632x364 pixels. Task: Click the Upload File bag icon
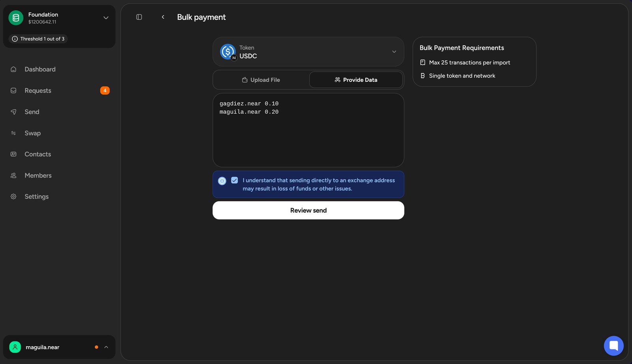(245, 80)
